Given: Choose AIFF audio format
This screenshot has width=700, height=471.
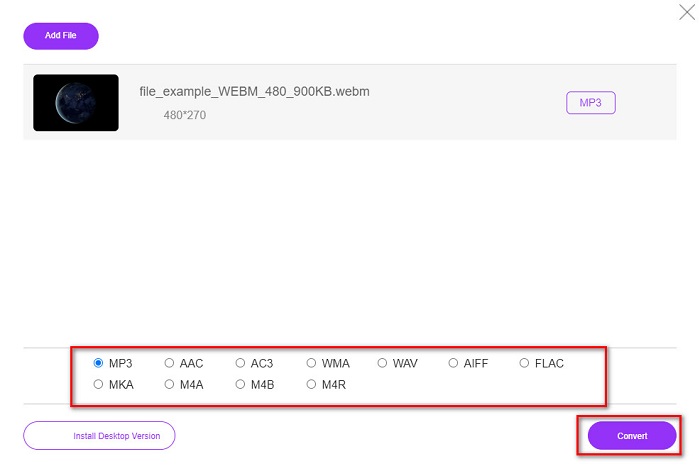Looking at the screenshot, I should coord(454,363).
